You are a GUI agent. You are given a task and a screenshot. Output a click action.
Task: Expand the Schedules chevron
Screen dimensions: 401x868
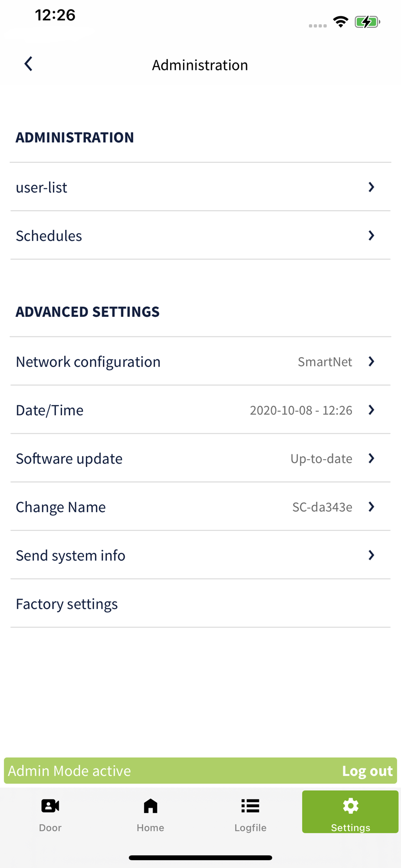click(x=371, y=236)
